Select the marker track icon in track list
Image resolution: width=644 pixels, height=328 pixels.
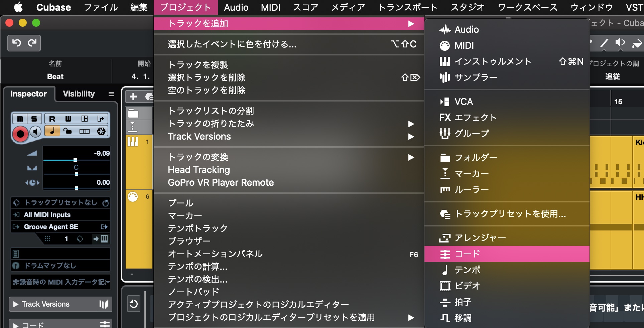[133, 127]
